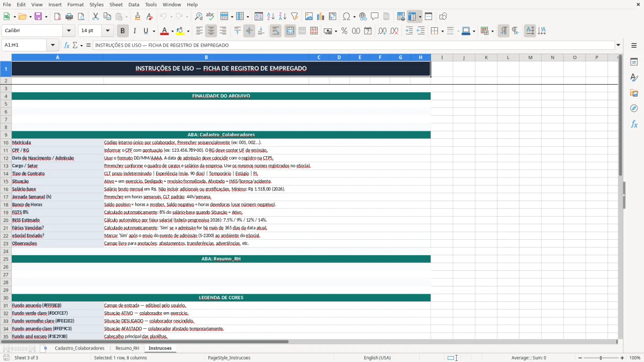Click the Define Print Area icon
Image resolution: width=644 pixels, height=362 pixels.
[401, 17]
